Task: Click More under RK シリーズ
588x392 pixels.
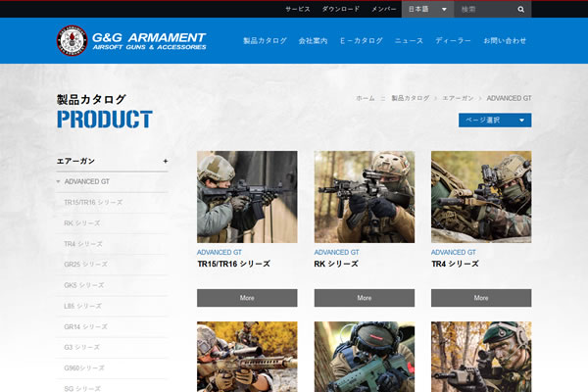Action: (x=365, y=298)
